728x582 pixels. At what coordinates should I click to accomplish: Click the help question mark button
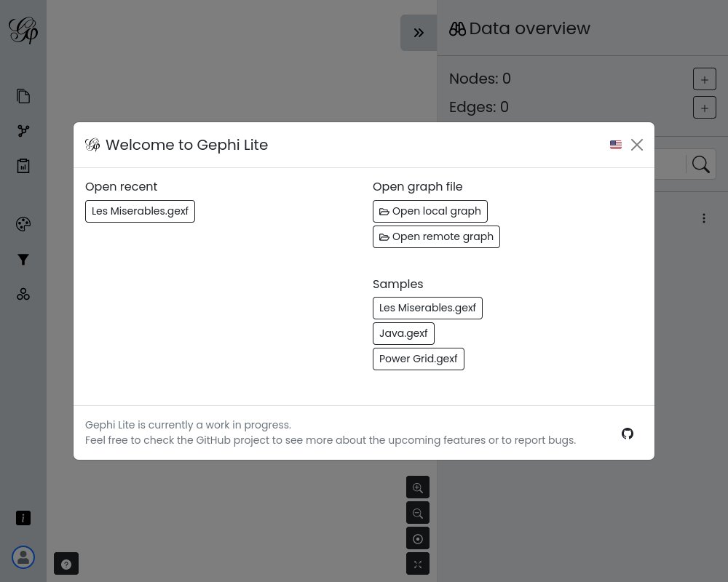pyautogui.click(x=66, y=564)
